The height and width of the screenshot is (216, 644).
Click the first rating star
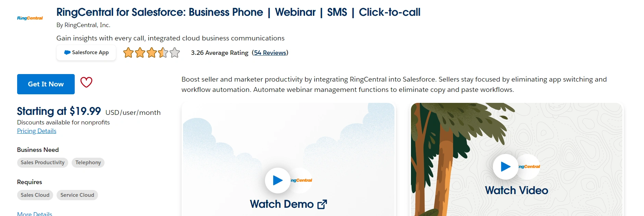point(129,53)
